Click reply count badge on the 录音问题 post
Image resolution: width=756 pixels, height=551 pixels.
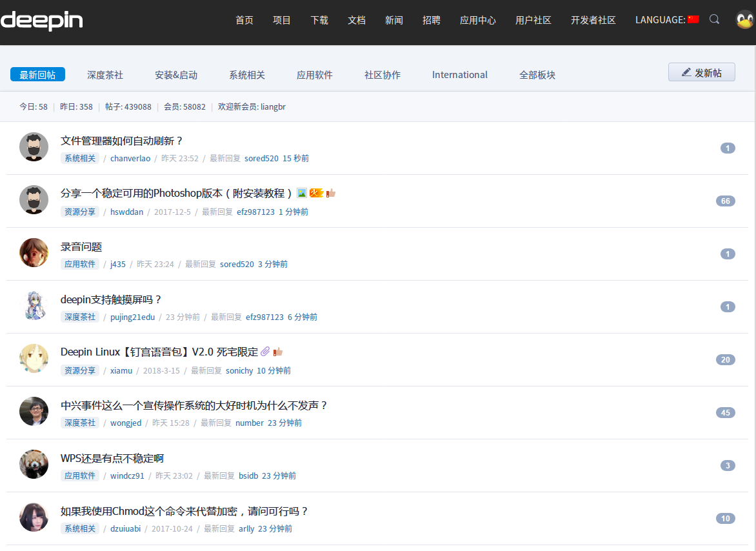[728, 254]
